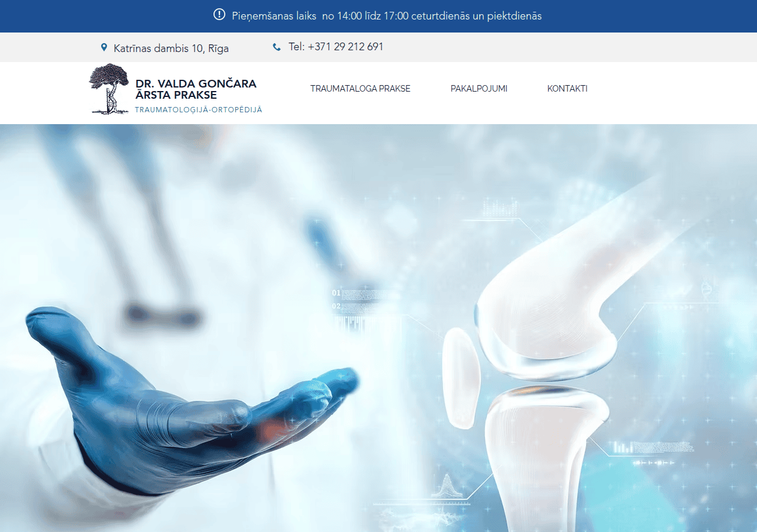The height and width of the screenshot is (532, 757).
Task: Go to the KONTAKTI page
Action: (x=567, y=89)
